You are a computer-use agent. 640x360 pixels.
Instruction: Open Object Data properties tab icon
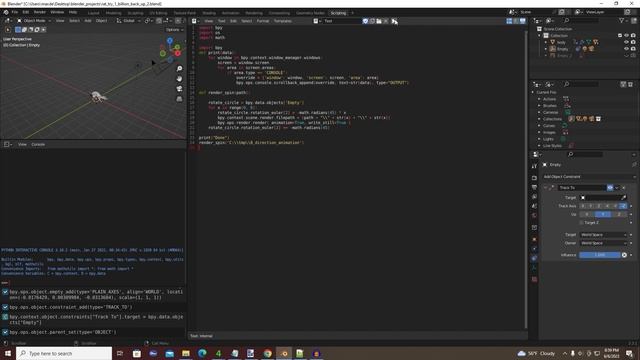pos(534,268)
